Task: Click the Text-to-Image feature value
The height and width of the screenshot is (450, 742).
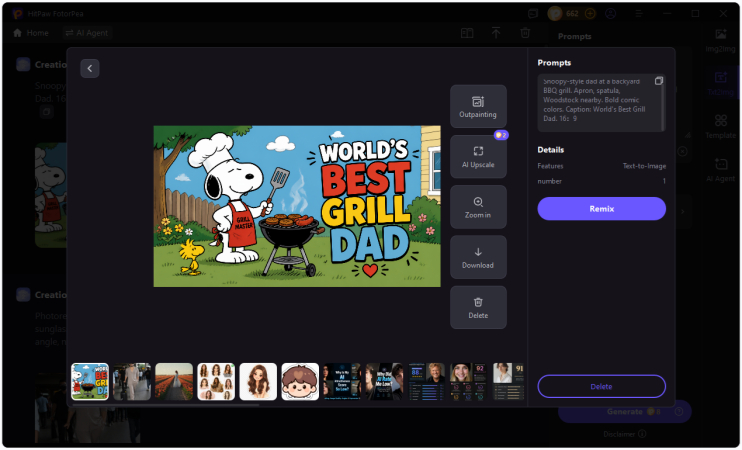Action: pyautogui.click(x=644, y=166)
